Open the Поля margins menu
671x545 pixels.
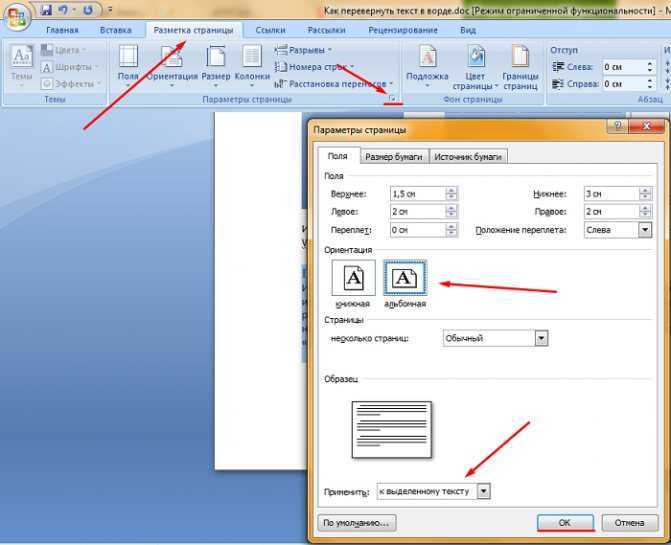(x=128, y=66)
